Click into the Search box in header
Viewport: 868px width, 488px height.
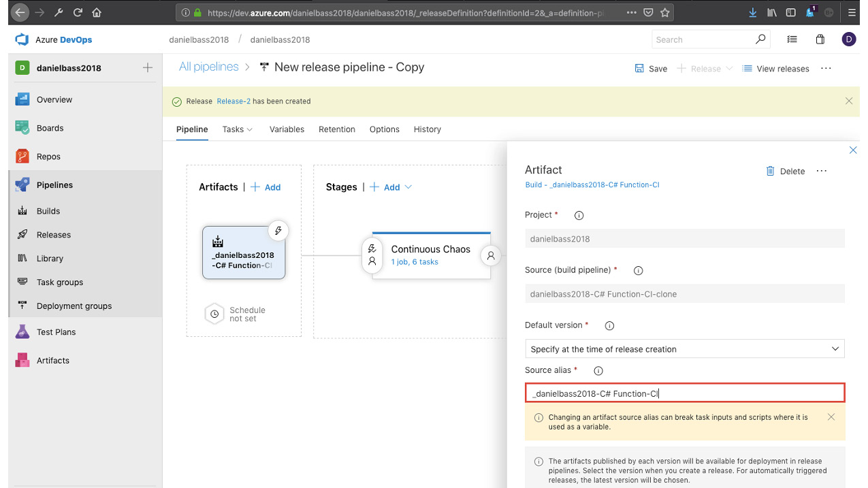pyautogui.click(x=701, y=39)
